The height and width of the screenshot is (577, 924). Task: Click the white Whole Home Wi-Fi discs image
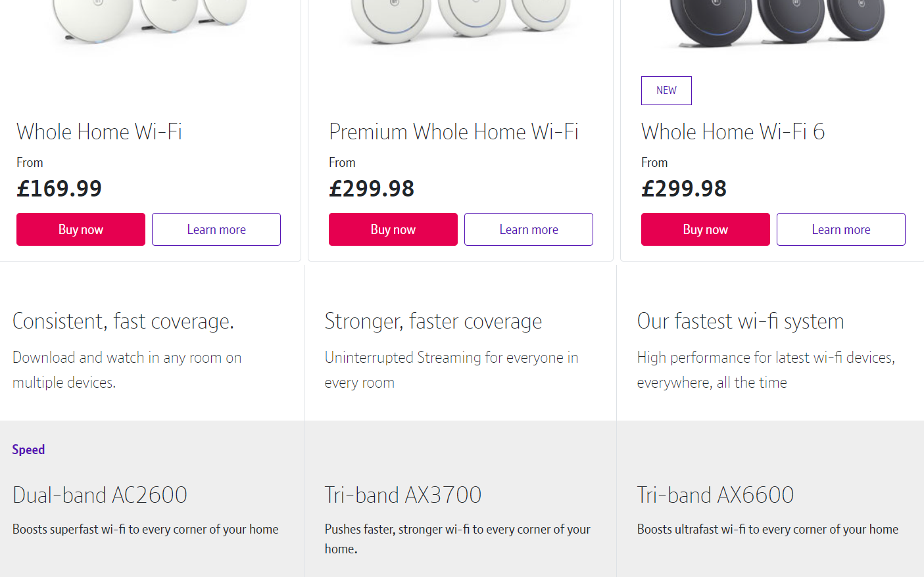click(x=150, y=20)
